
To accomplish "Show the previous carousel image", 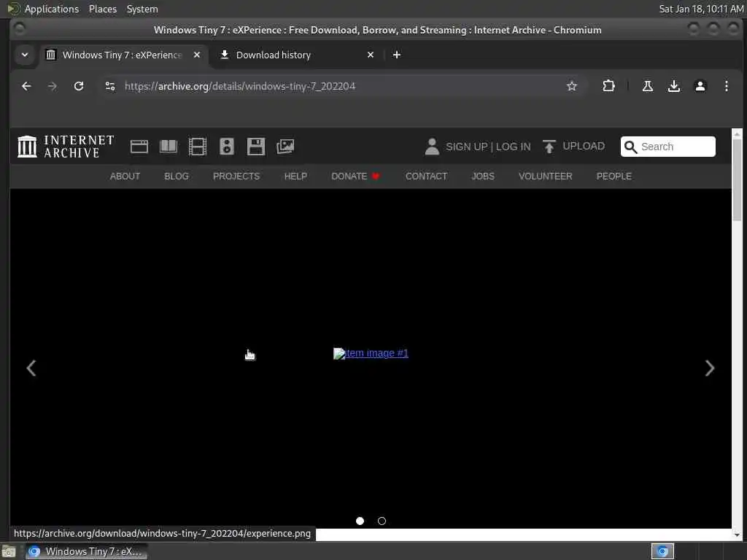I will point(31,368).
